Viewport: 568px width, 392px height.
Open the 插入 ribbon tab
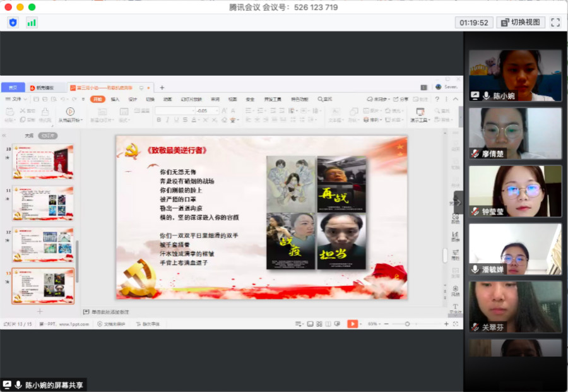click(115, 99)
